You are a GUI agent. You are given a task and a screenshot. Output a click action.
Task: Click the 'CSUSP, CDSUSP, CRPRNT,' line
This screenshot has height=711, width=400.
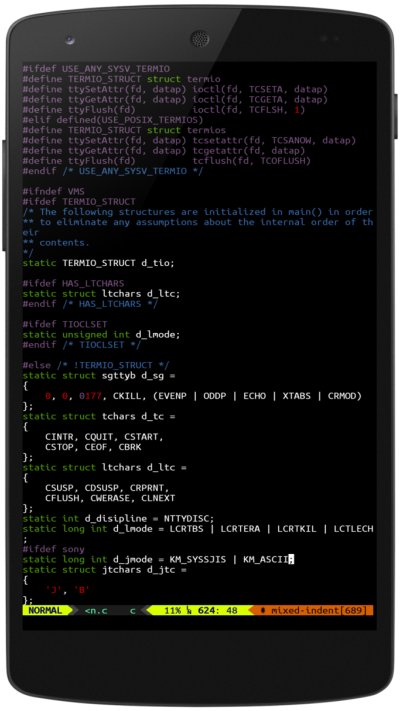107,488
